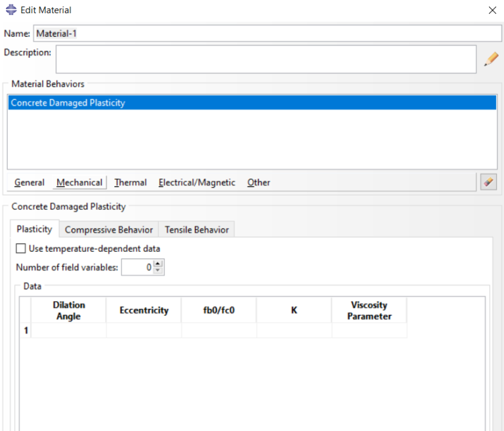Select the Viscosity Parameter cell in row 1
Screen dimensions: 504x431
[369, 331]
